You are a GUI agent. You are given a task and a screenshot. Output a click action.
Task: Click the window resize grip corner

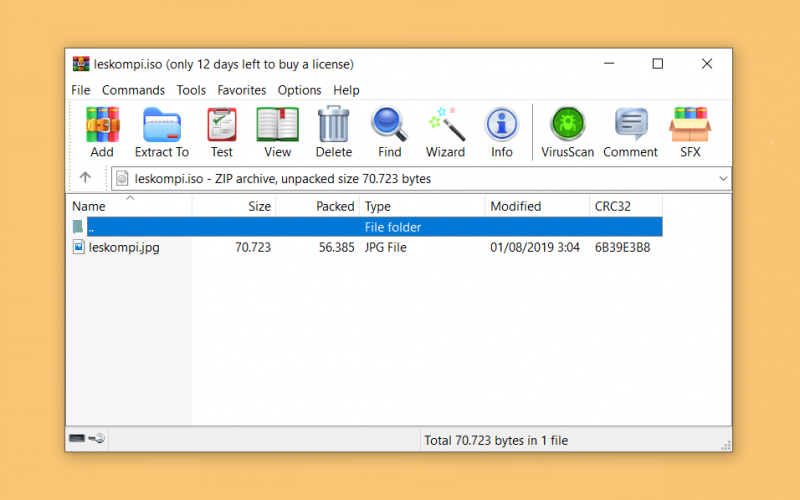726,445
